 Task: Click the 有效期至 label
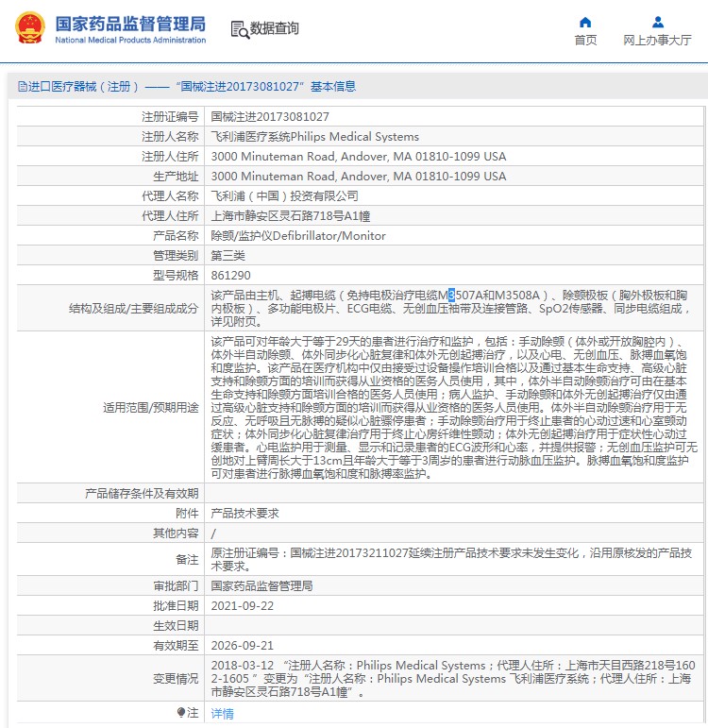tap(176, 645)
